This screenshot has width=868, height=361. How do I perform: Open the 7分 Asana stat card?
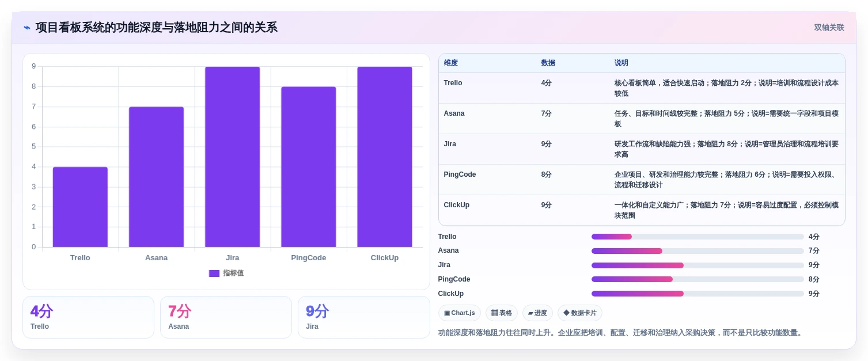pos(226,317)
